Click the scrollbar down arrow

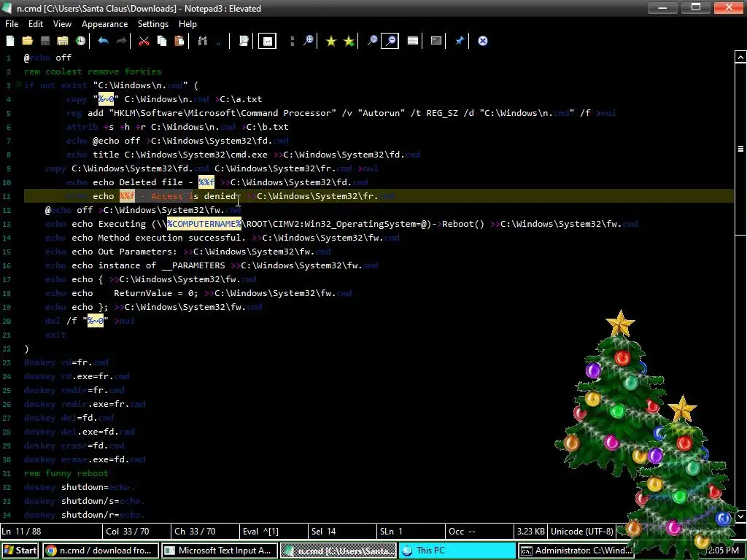click(x=740, y=516)
